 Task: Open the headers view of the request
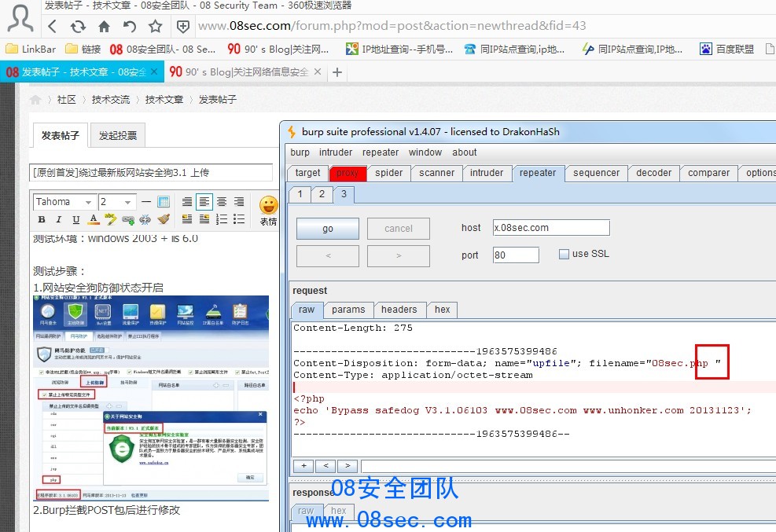pyautogui.click(x=399, y=310)
